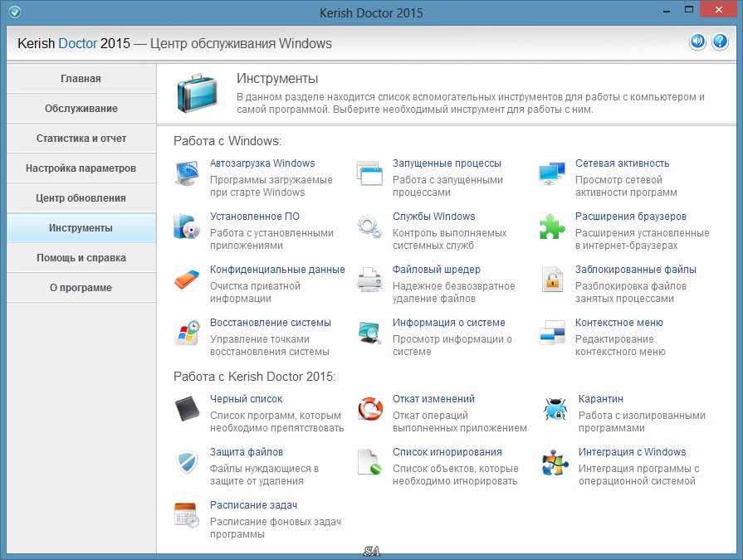
Task: Click the shield Защита файлов icon
Action: click(x=187, y=461)
